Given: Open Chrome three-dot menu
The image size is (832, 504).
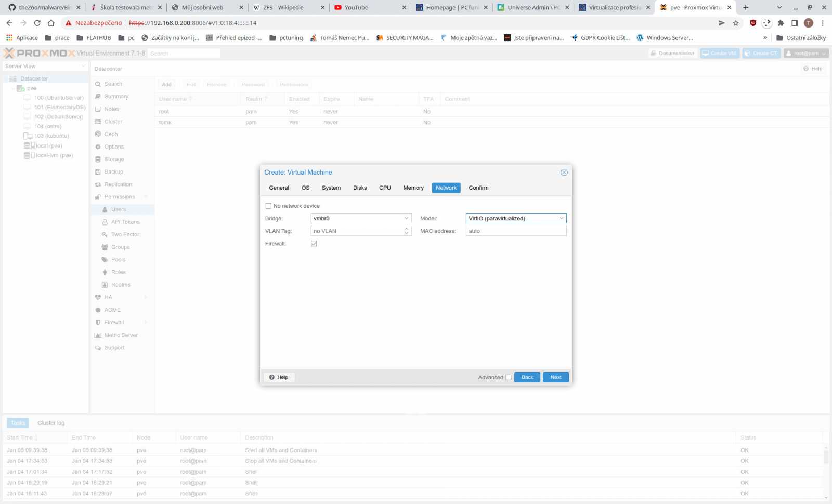Looking at the screenshot, I should coord(823,23).
